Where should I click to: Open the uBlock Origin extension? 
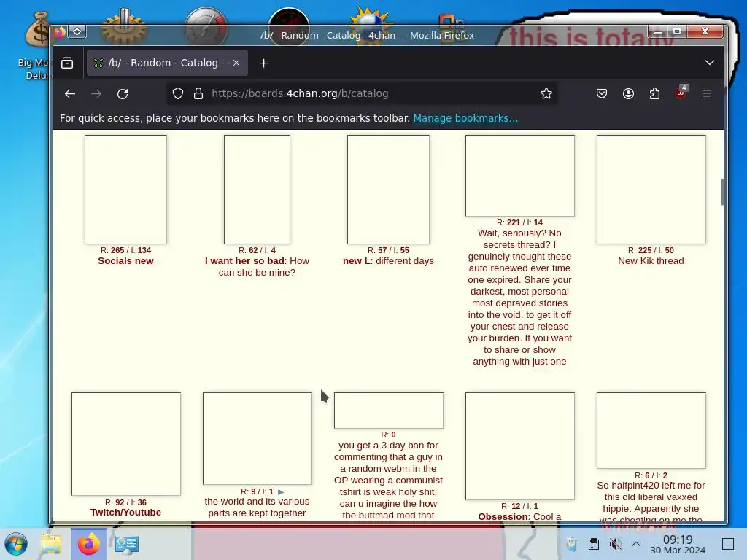(681, 93)
